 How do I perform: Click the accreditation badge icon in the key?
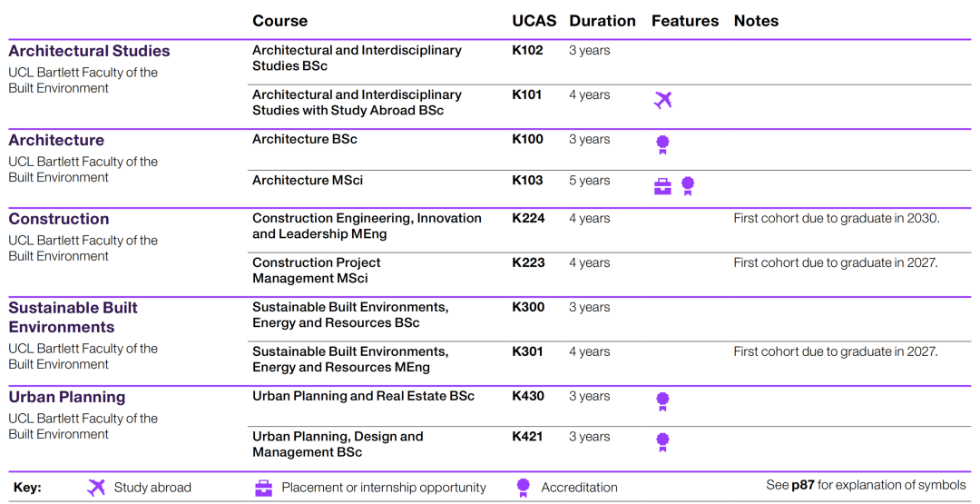coord(524,488)
